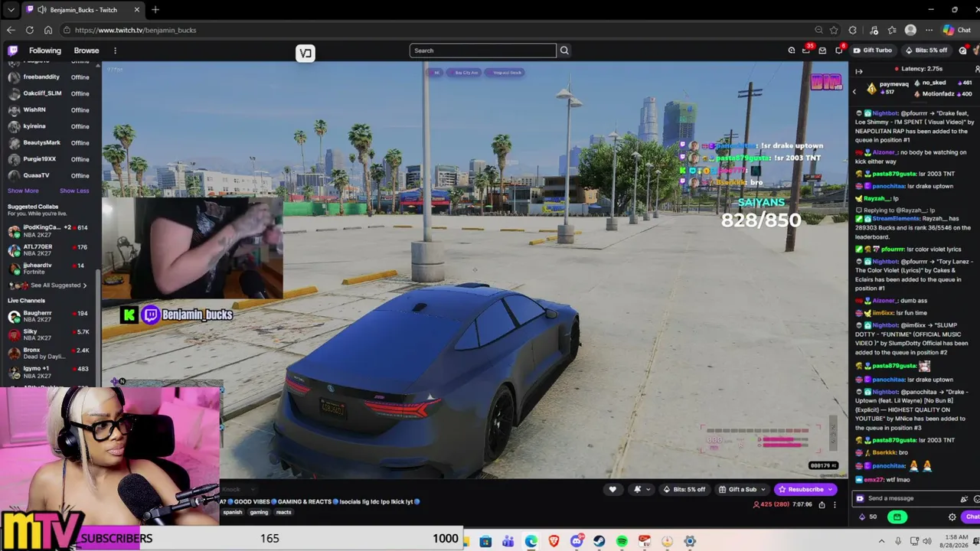Open notification bell dropdown under stream
Screen dimensions: 980x551
click(641, 490)
